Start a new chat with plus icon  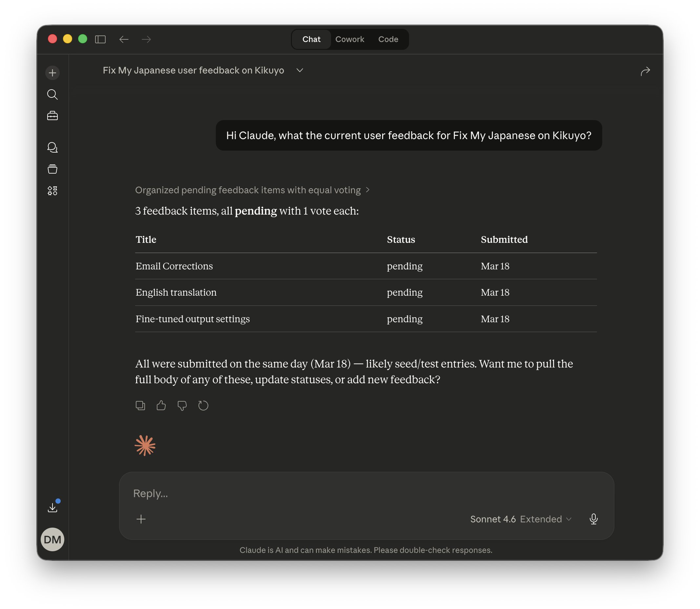52,73
